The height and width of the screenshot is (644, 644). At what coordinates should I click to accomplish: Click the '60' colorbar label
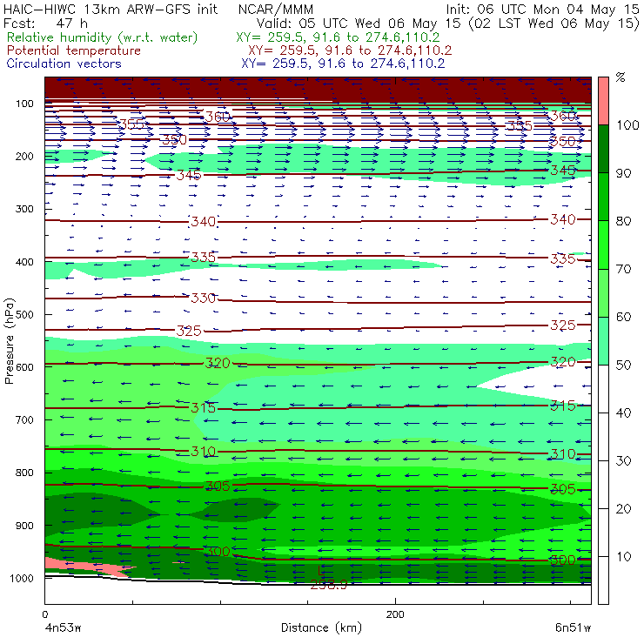(x=623, y=317)
